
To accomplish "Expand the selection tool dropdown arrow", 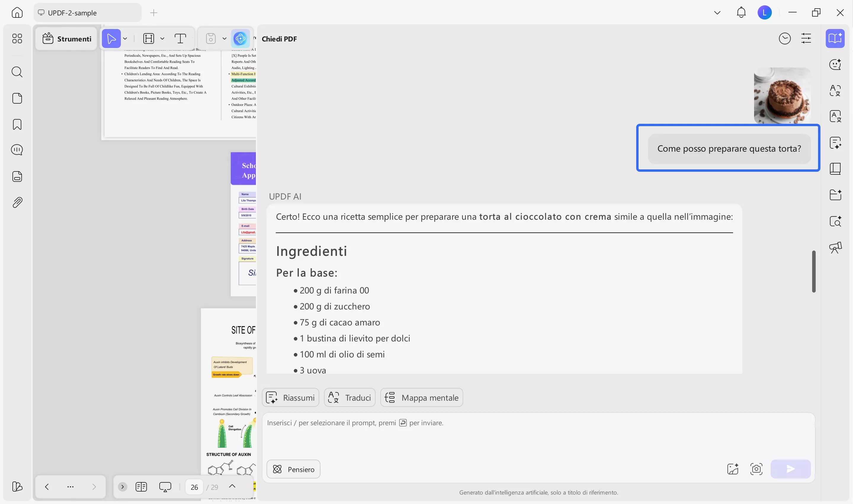I will pos(125,39).
